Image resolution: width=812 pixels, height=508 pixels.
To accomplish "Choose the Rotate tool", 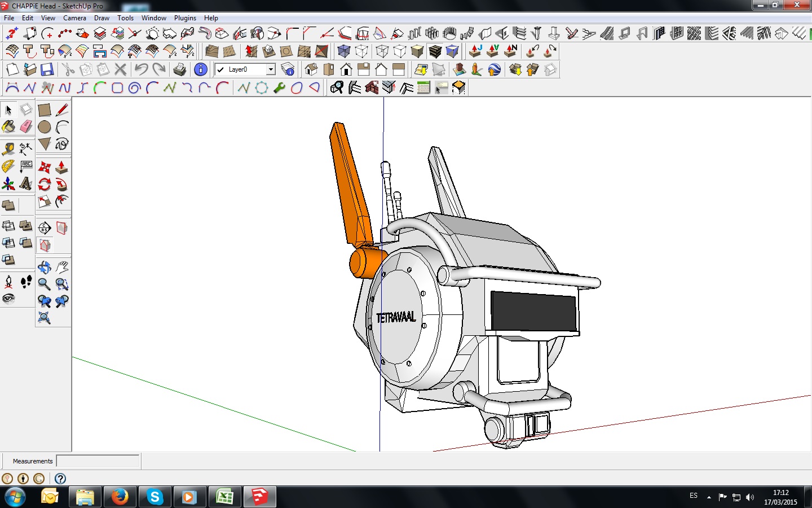I will (45, 184).
